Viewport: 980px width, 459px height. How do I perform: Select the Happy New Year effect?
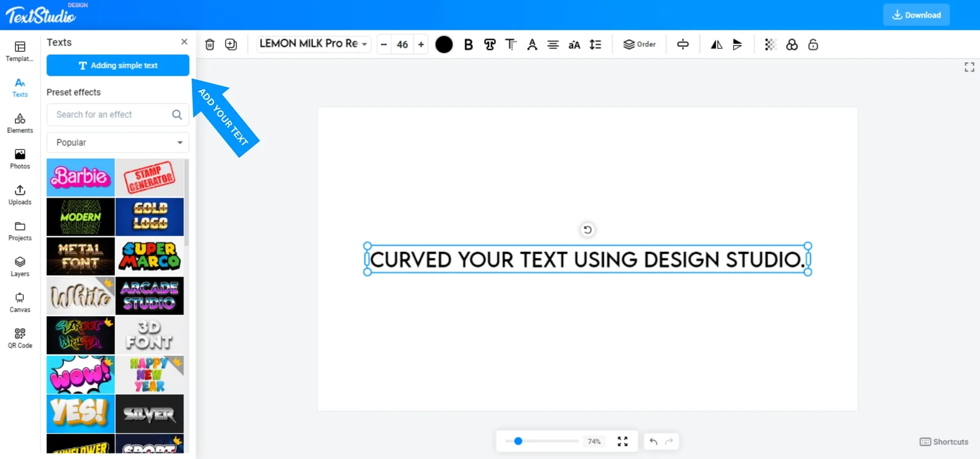[149, 374]
